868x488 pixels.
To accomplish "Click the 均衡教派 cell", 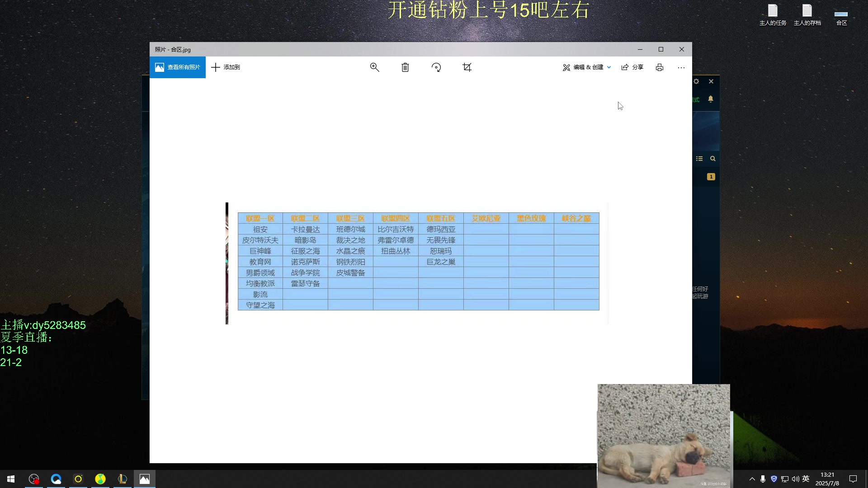I will click(260, 284).
